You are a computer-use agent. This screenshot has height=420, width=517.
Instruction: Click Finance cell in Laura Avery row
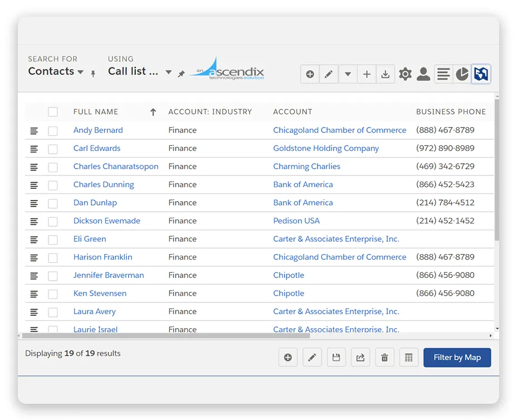[x=182, y=311]
